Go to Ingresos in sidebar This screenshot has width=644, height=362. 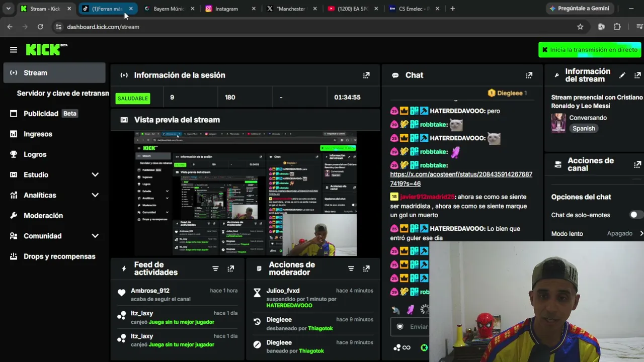[x=54, y=134]
